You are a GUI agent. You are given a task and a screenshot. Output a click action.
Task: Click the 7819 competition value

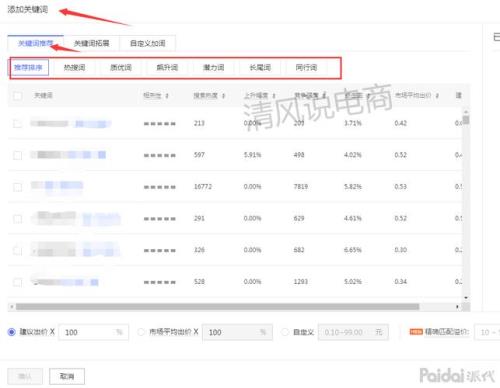[301, 187]
